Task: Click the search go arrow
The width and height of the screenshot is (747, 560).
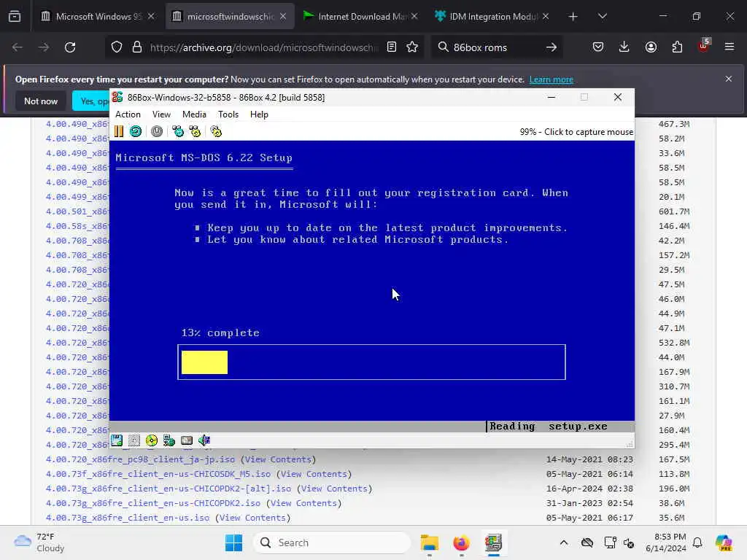Action: [x=551, y=47]
